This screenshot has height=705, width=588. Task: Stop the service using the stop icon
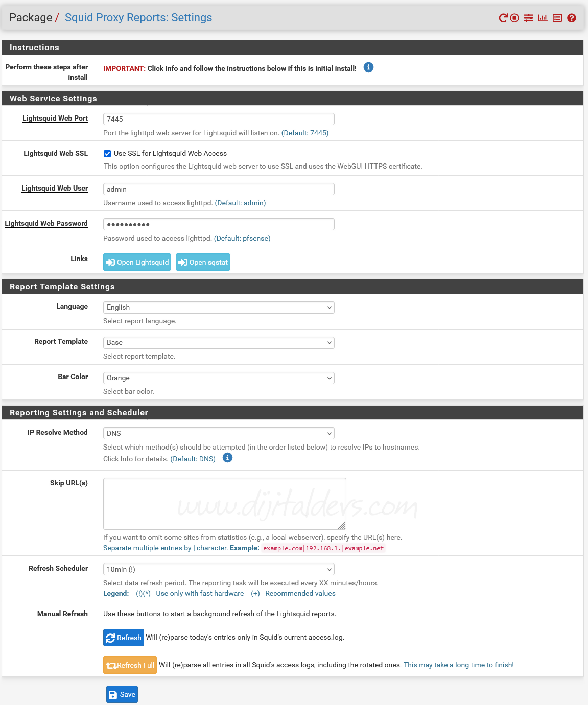pos(514,18)
